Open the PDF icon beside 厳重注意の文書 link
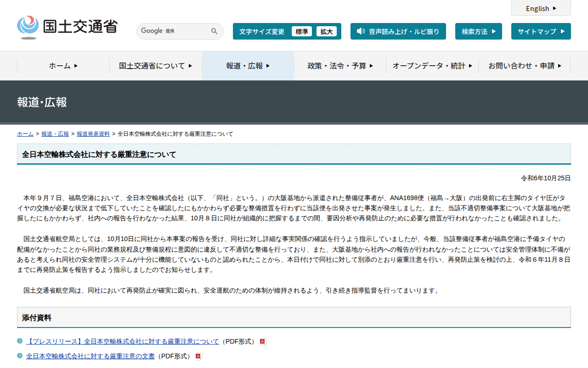The height and width of the screenshot is (368, 588). pyautogui.click(x=199, y=356)
